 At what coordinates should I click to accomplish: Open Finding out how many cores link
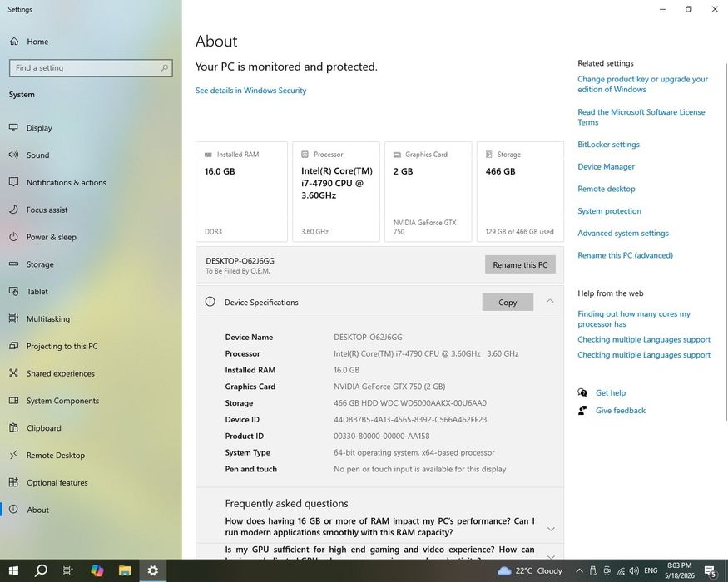click(x=634, y=318)
